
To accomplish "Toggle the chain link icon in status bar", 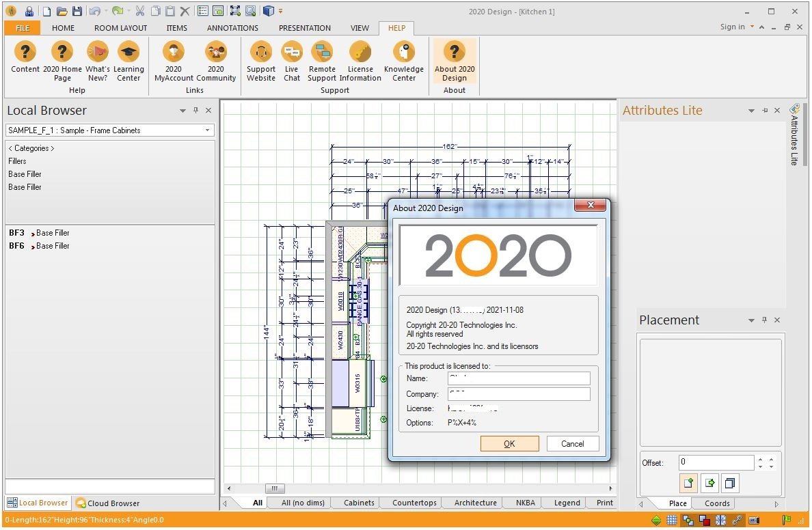I will 737,520.
